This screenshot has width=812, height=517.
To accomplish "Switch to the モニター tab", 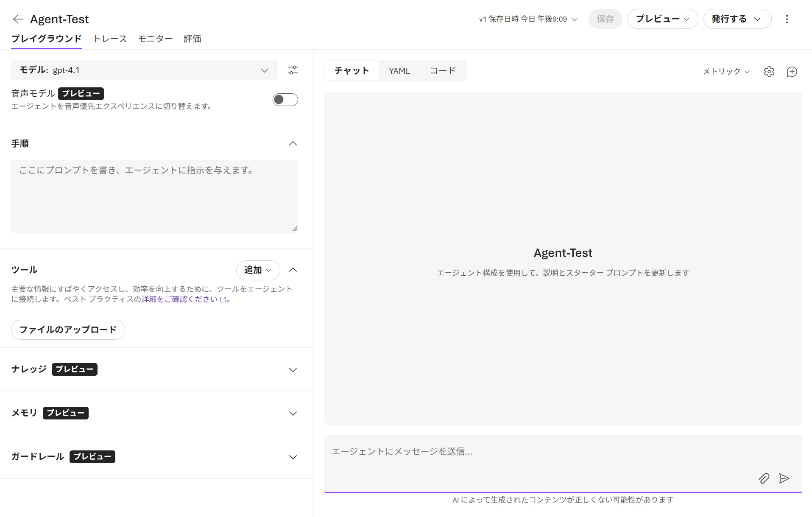I will click(156, 39).
